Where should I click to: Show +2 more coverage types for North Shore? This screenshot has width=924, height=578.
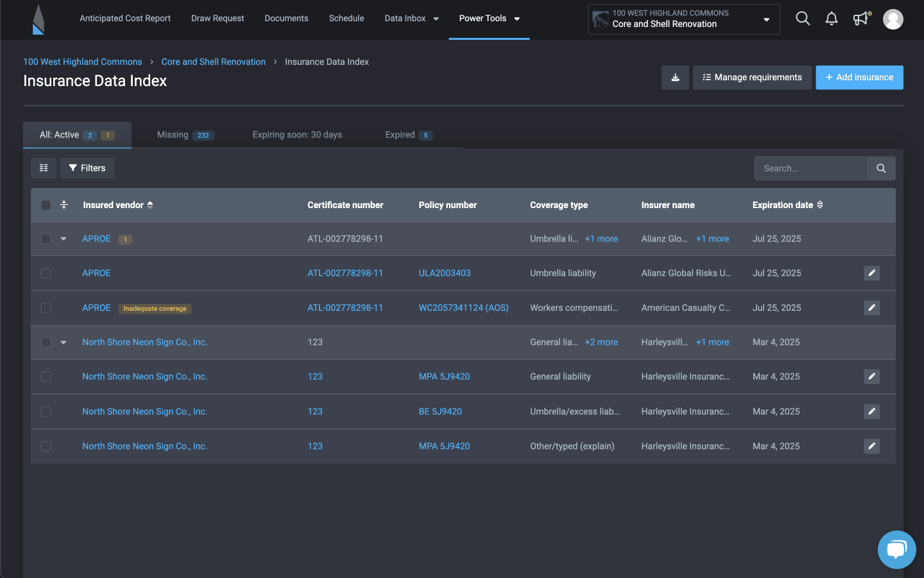coord(601,342)
